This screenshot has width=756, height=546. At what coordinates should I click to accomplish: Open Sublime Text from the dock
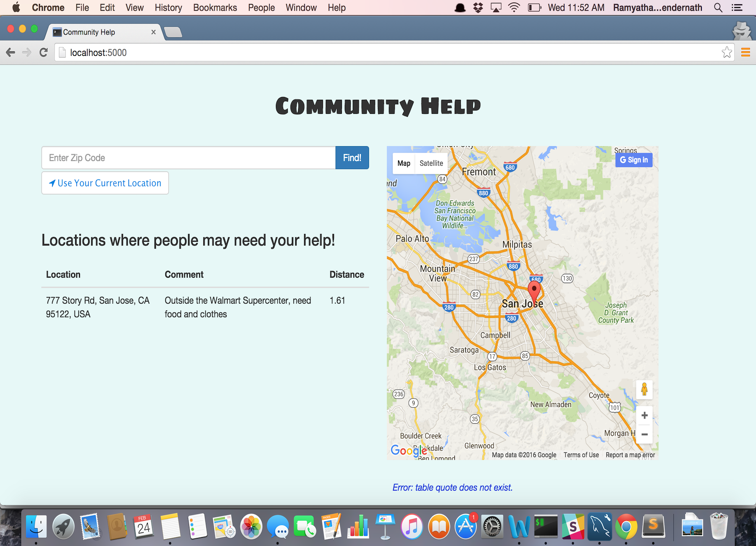(654, 526)
